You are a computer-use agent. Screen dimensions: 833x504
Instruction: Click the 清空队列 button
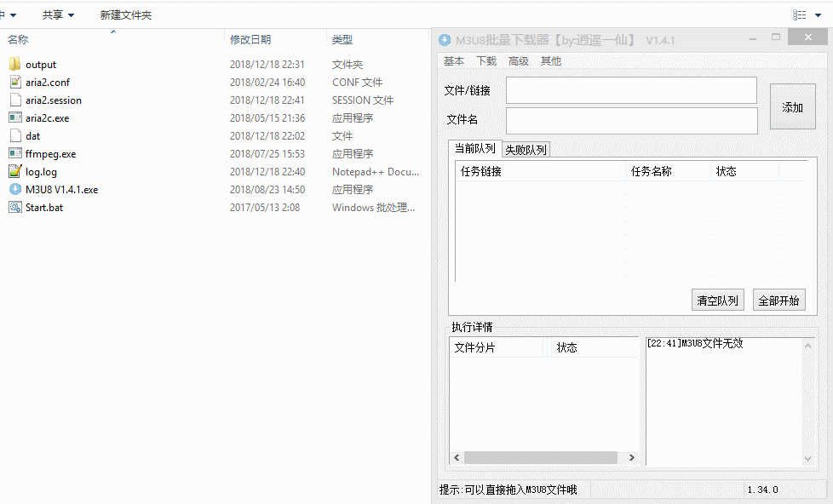coord(718,300)
